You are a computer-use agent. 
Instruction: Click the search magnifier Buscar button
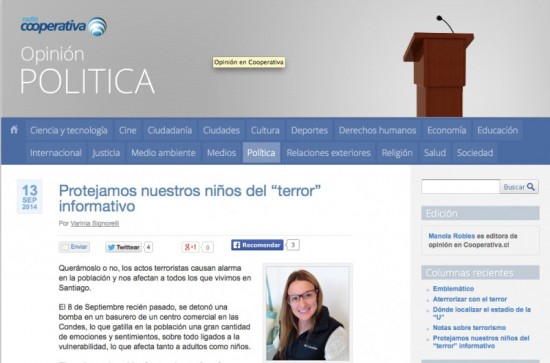pyautogui.click(x=519, y=187)
